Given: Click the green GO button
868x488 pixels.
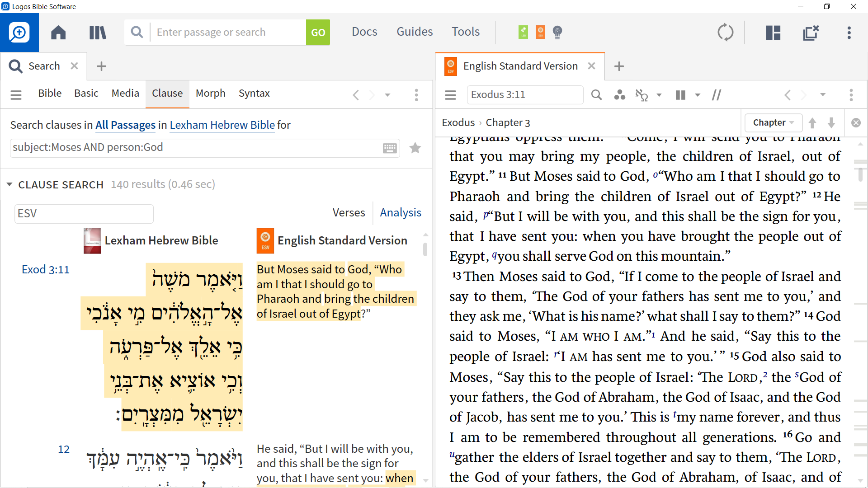Looking at the screenshot, I should (318, 32).
